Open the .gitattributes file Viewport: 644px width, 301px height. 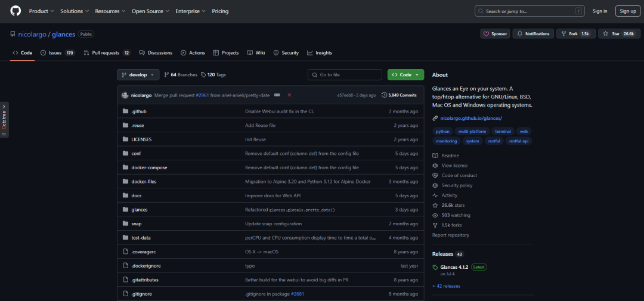pos(145,280)
